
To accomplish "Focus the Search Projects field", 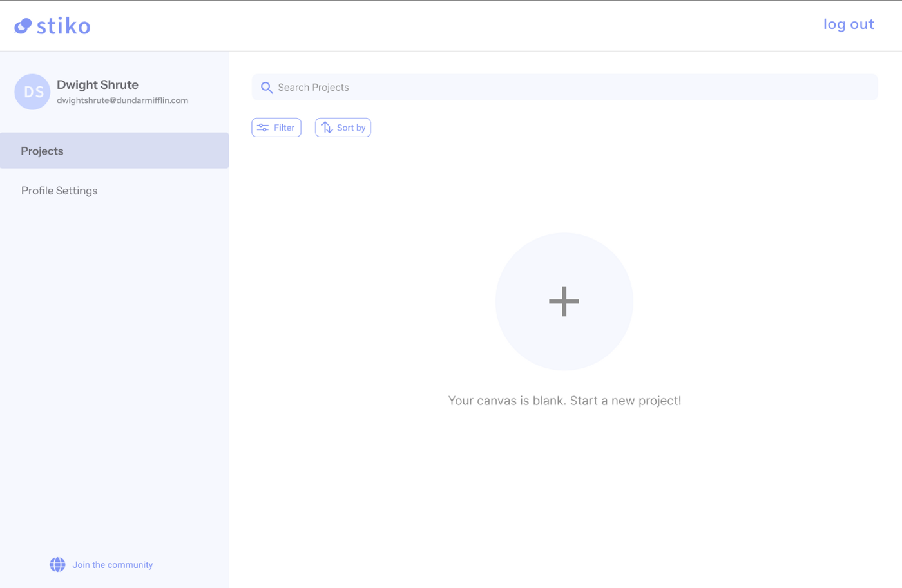I will click(564, 87).
